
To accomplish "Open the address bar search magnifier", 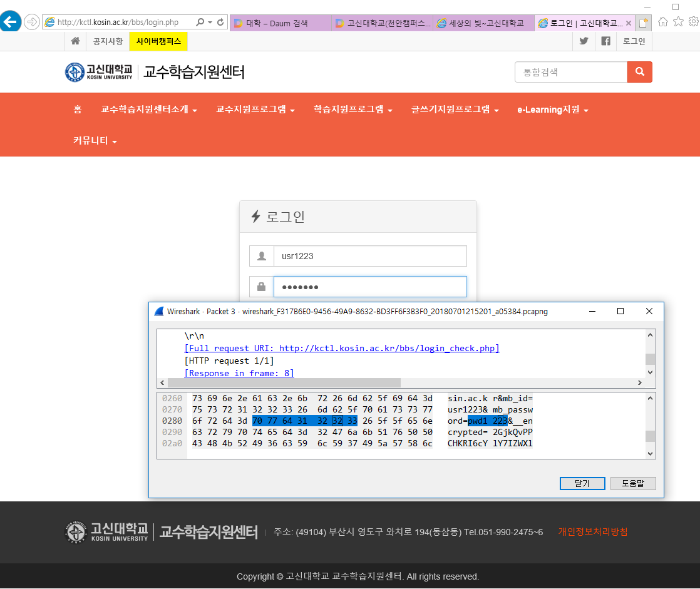I will coord(200,22).
